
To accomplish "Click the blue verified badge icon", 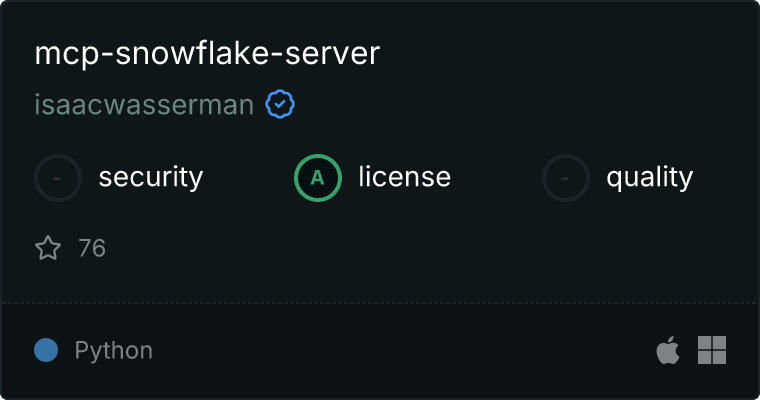I will pos(280,104).
